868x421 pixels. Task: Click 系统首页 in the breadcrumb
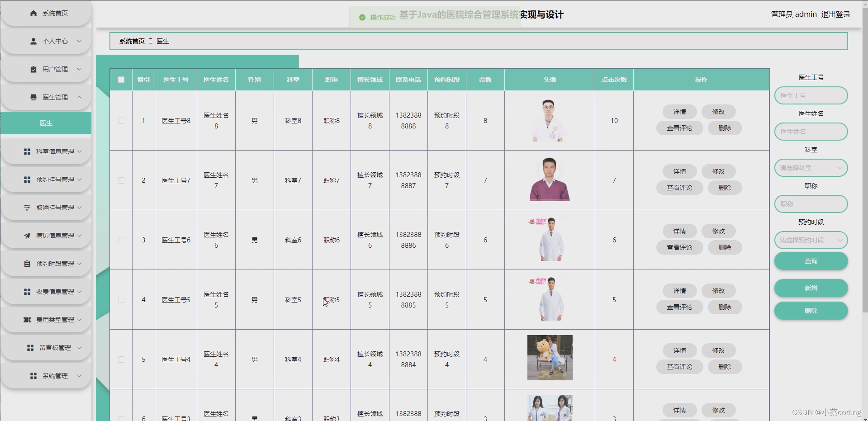coord(132,41)
